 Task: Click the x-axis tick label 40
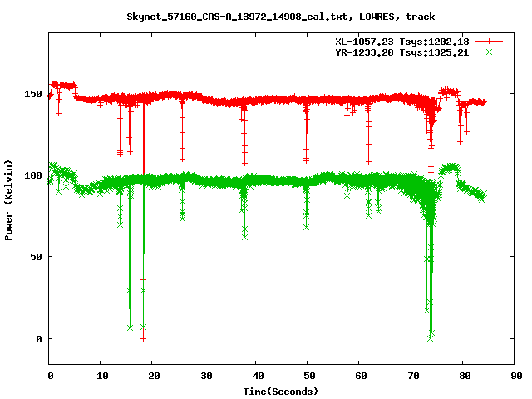click(x=258, y=376)
